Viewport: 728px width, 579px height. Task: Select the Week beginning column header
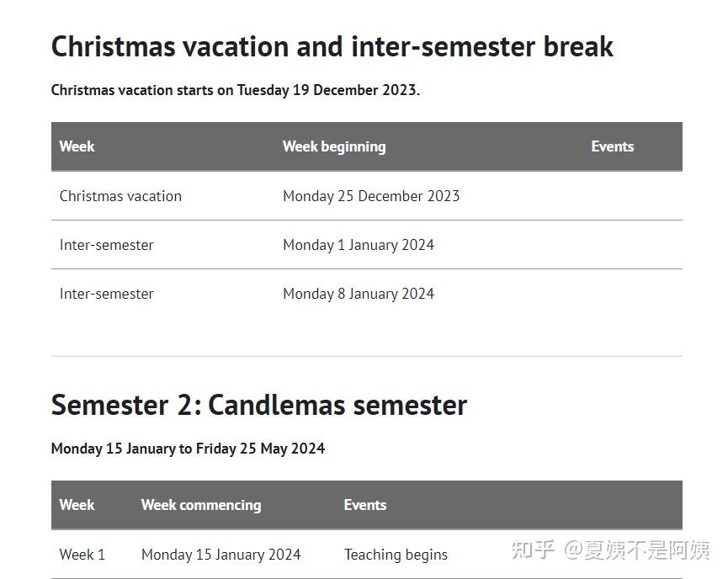coord(334,146)
